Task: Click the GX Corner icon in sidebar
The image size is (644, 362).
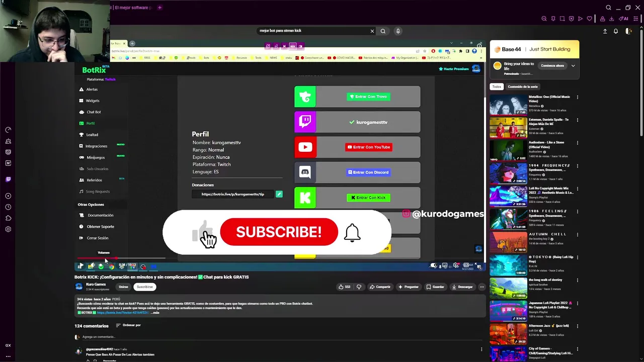Action: 8,345
